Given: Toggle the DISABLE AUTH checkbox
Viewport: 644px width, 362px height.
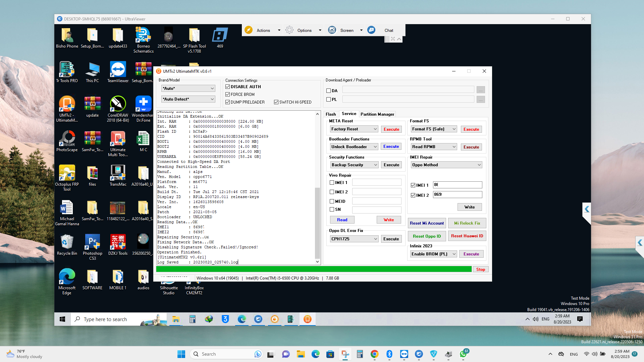Looking at the screenshot, I should [228, 86].
